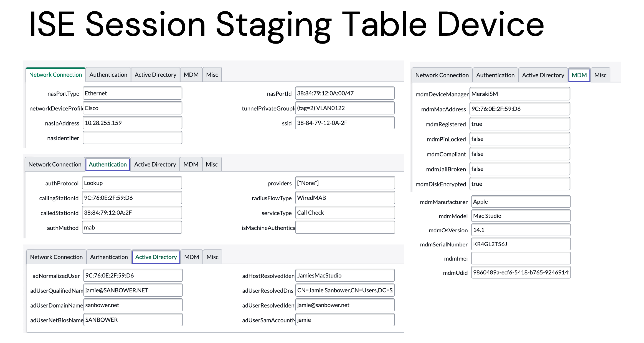Image resolution: width=644 pixels, height=343 pixels.
Task: Select Network Connection tab in bottom panel
Action: pyautogui.click(x=56, y=257)
